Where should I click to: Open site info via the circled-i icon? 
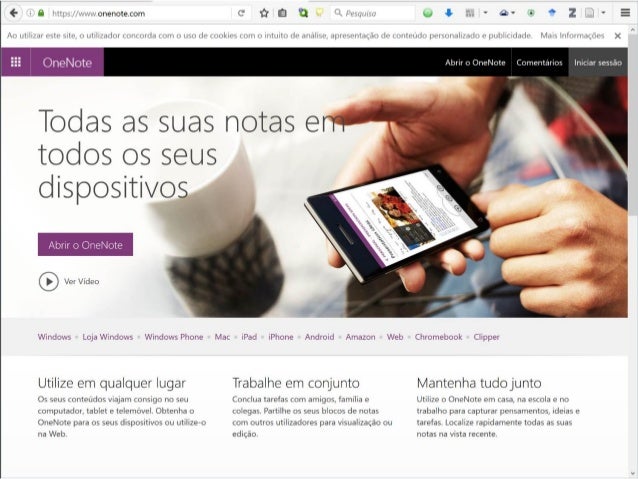31,13
